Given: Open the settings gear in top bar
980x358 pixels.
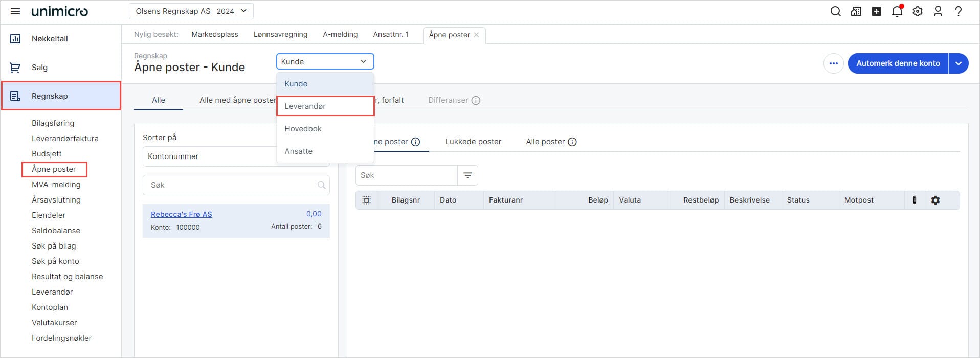Looking at the screenshot, I should coord(918,11).
